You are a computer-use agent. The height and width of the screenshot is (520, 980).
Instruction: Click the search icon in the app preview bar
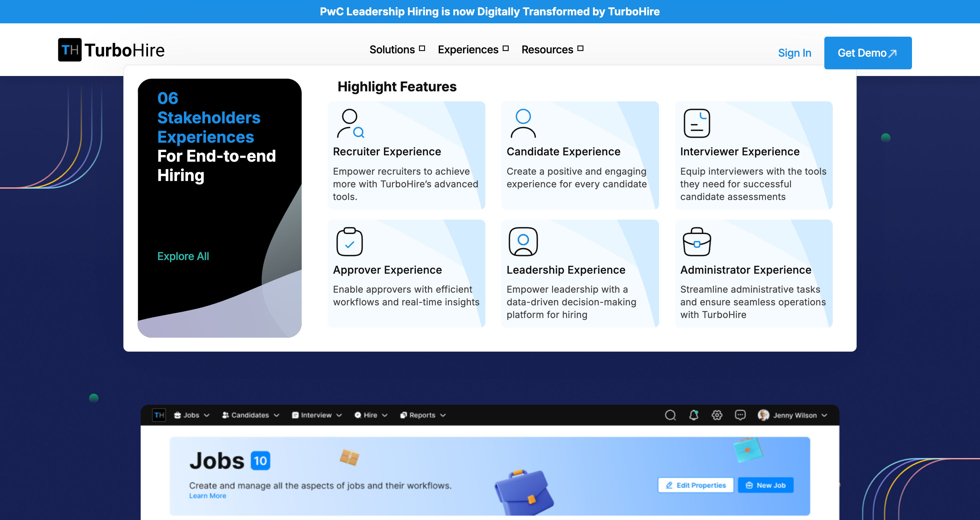click(670, 415)
